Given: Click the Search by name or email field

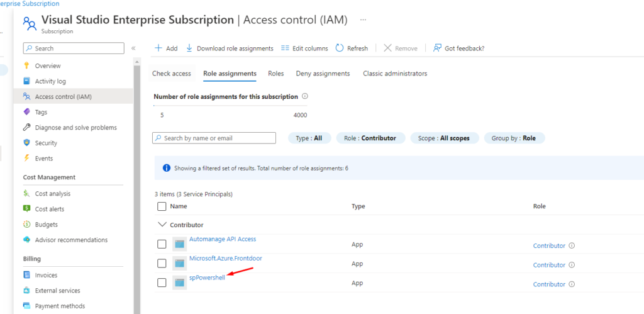Looking at the screenshot, I should (x=214, y=138).
